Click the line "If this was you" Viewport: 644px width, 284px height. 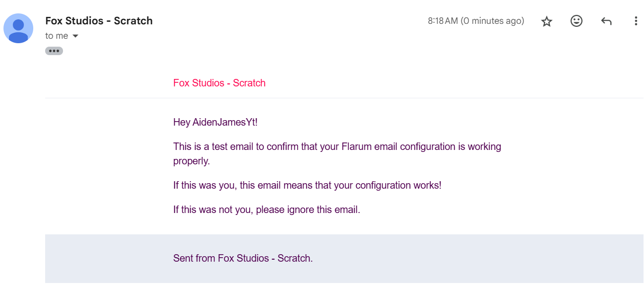307,185
